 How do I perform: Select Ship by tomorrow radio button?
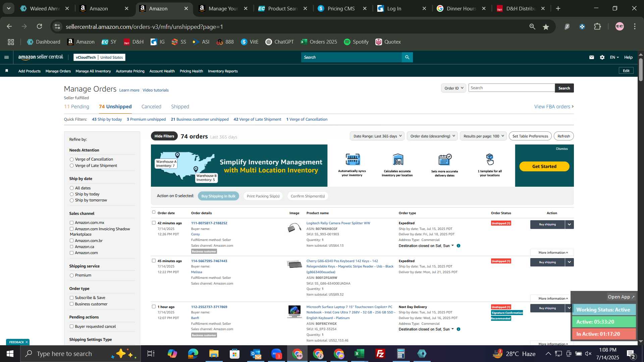click(71, 200)
